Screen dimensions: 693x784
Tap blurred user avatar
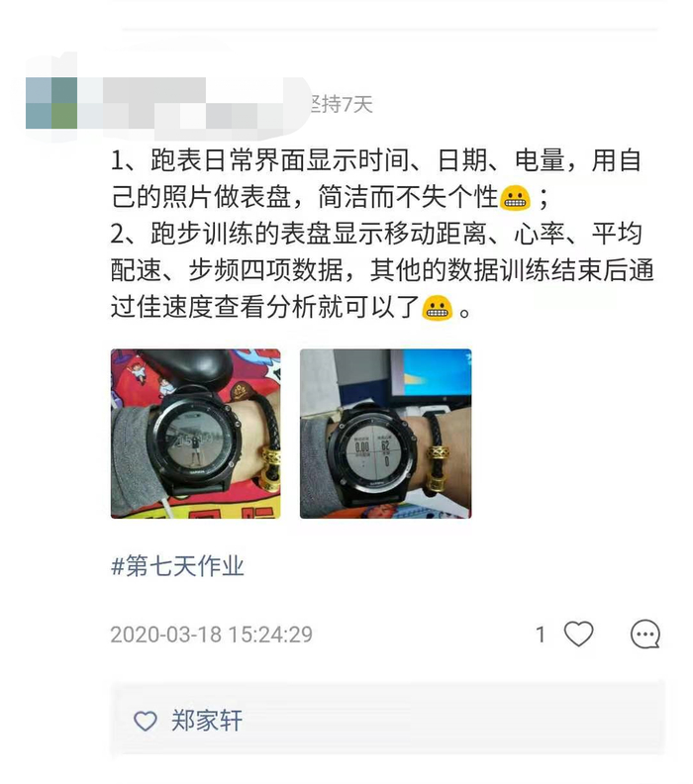(51, 103)
